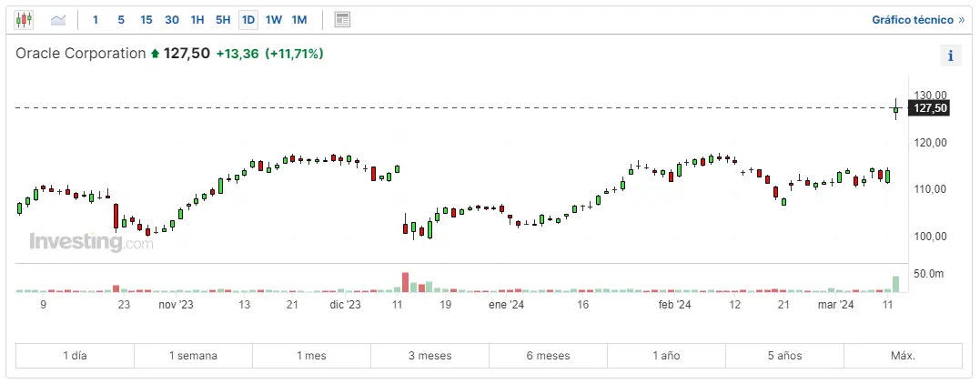Viewport: 980px width, 384px height.
Task: Click the green up arrow beside Oracle Corporation
Action: pos(155,55)
